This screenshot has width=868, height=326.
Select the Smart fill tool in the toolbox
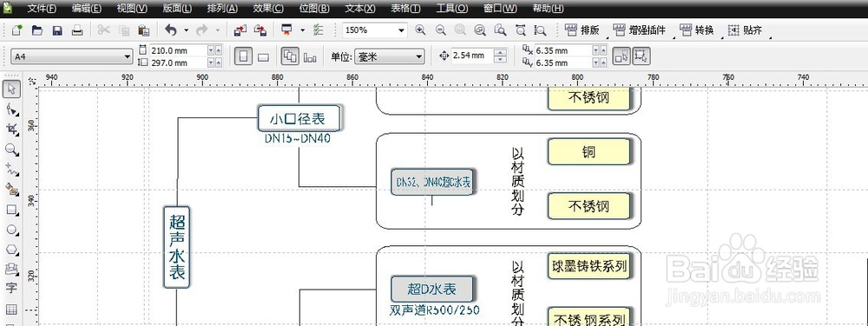pos(11,190)
